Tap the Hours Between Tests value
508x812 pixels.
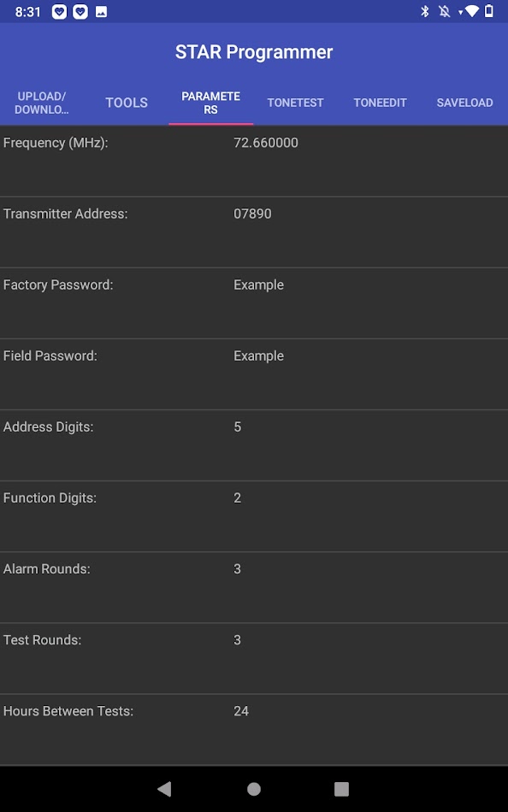click(x=241, y=710)
